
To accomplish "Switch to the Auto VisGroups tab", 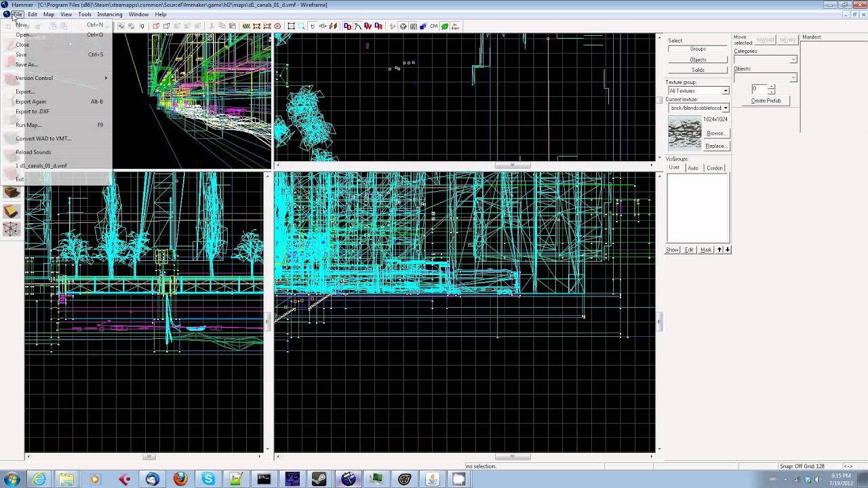I will [693, 168].
